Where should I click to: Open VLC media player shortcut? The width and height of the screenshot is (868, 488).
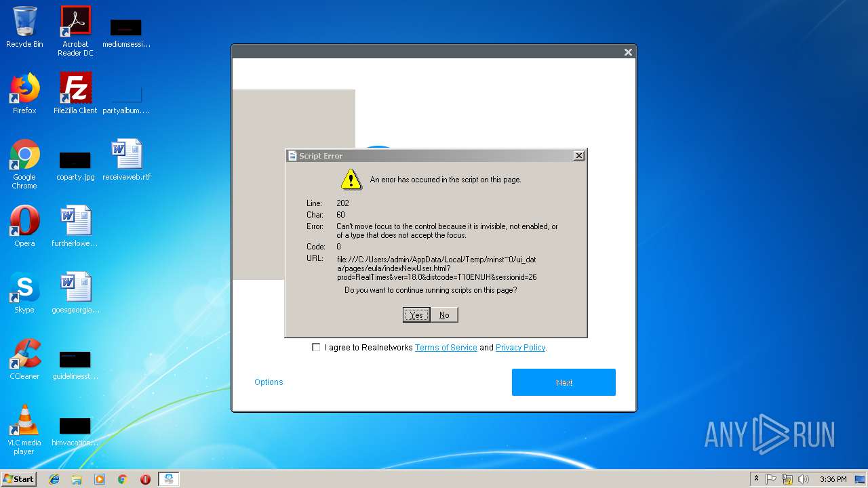(24, 430)
